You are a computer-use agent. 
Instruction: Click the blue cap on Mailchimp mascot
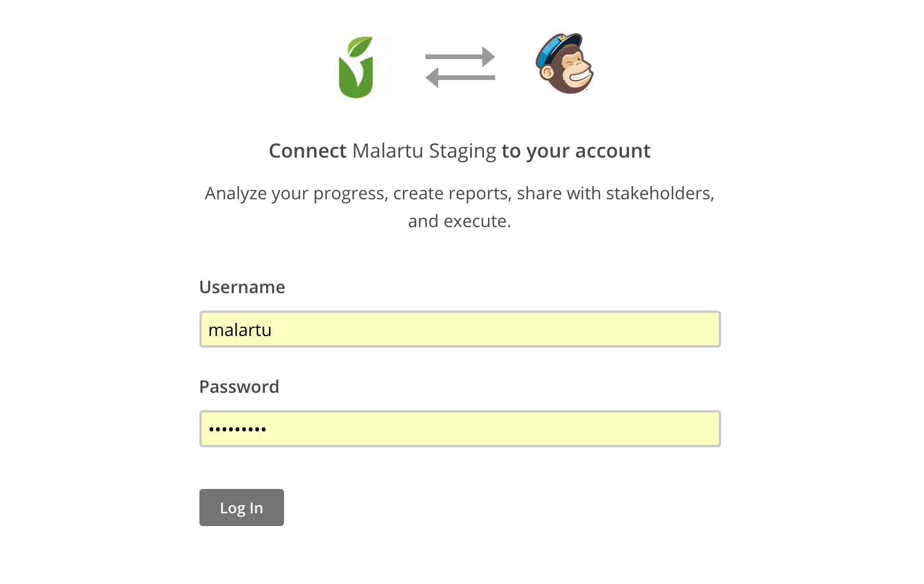coord(559,48)
